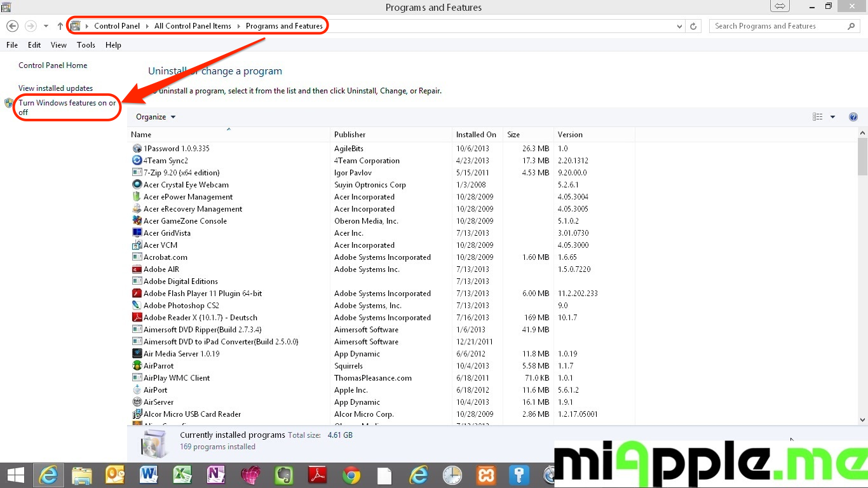This screenshot has height=488, width=868.
Task: Open the Tools menu
Action: pyautogui.click(x=86, y=45)
